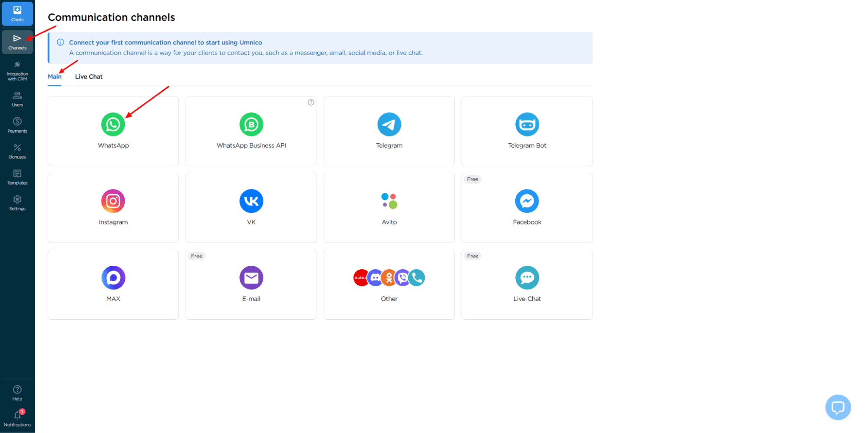Click the "Avito" card label

[x=389, y=222]
